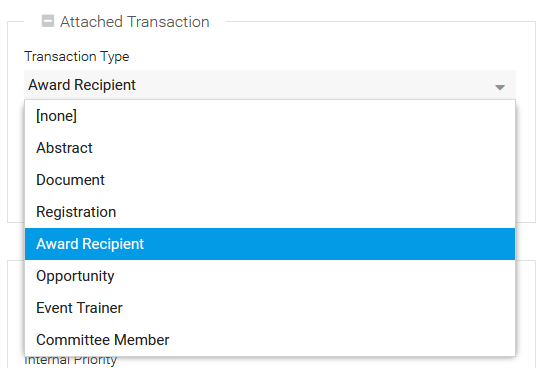The height and width of the screenshot is (368, 546).
Task: Select Opportunity from the list
Action: pyautogui.click(x=270, y=276)
